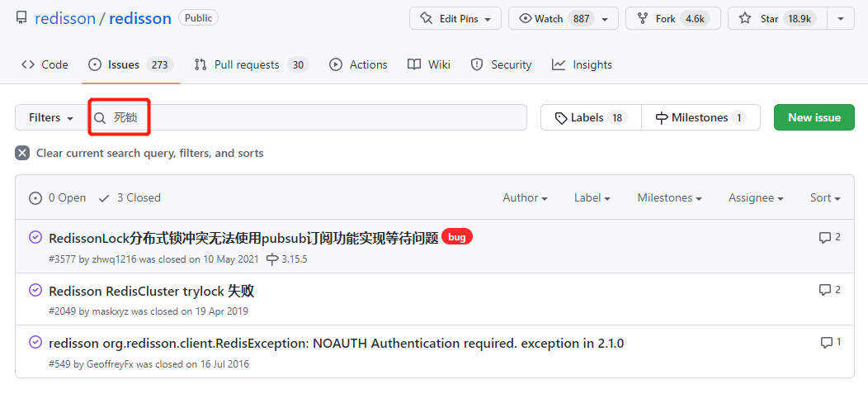Open the 3.15.5 milestone link
Image resolution: width=868 pixels, height=394 pixels.
click(287, 259)
